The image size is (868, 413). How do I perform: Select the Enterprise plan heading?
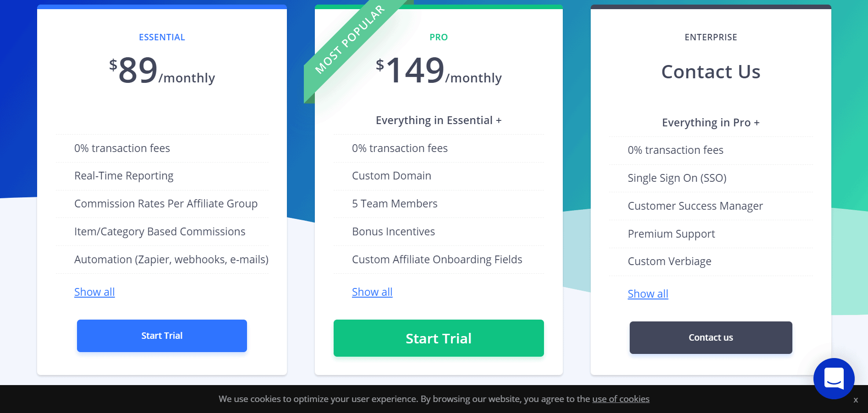click(710, 38)
